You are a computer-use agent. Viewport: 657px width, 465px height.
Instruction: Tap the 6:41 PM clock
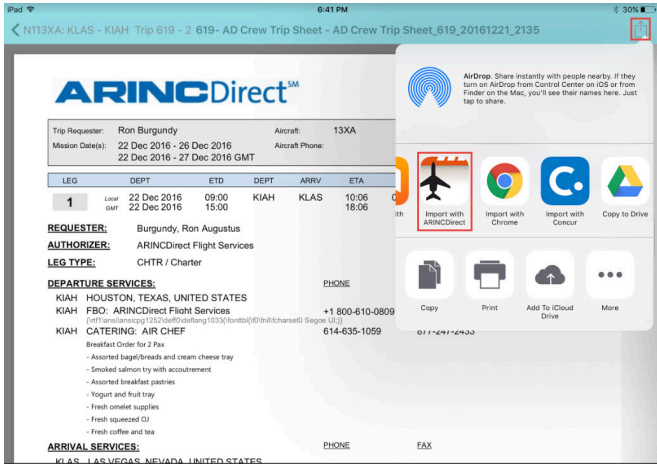(x=332, y=9)
